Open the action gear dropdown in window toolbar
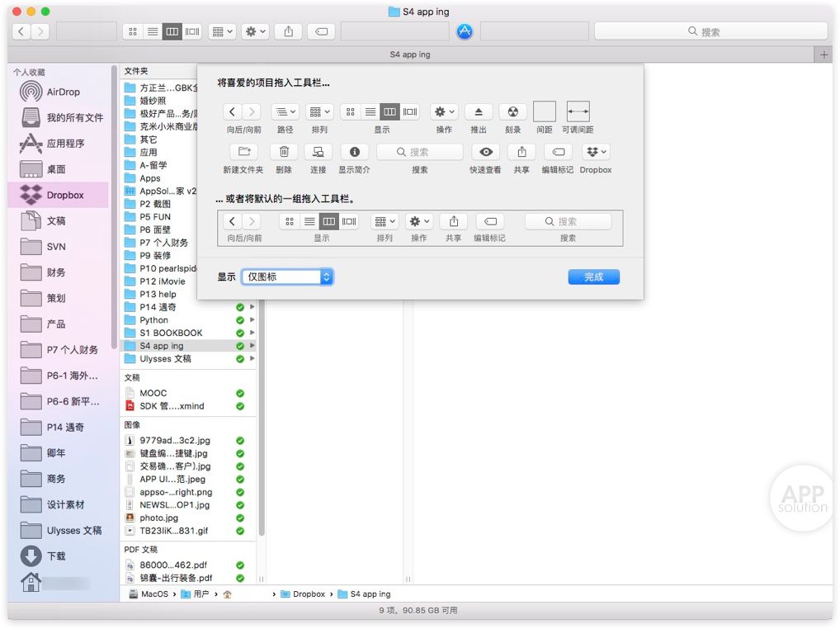Screen dimensions: 840x629 click(254, 31)
